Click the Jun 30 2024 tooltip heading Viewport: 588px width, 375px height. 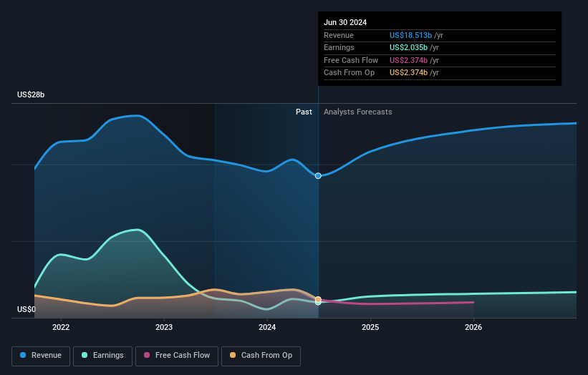345,22
